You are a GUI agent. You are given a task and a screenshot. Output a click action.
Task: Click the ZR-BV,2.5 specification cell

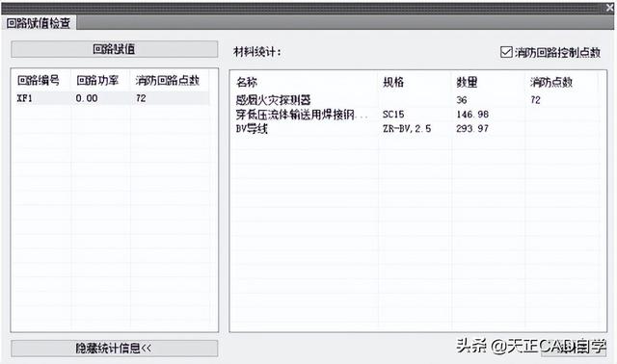coord(407,128)
